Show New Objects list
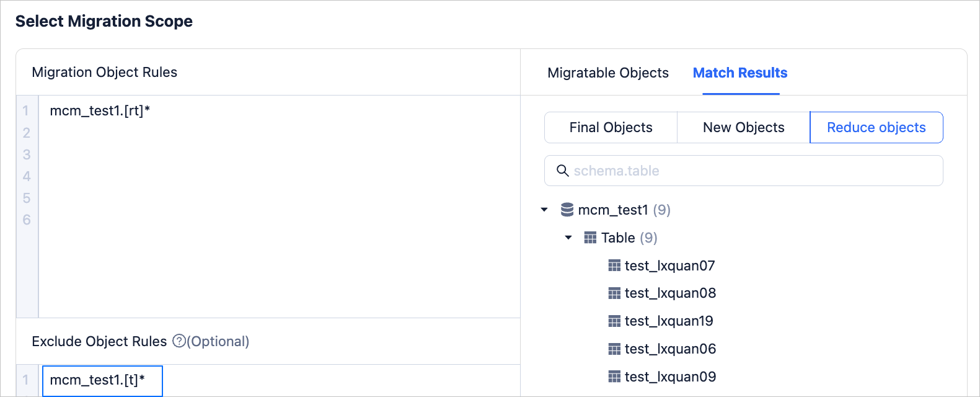 (x=743, y=128)
